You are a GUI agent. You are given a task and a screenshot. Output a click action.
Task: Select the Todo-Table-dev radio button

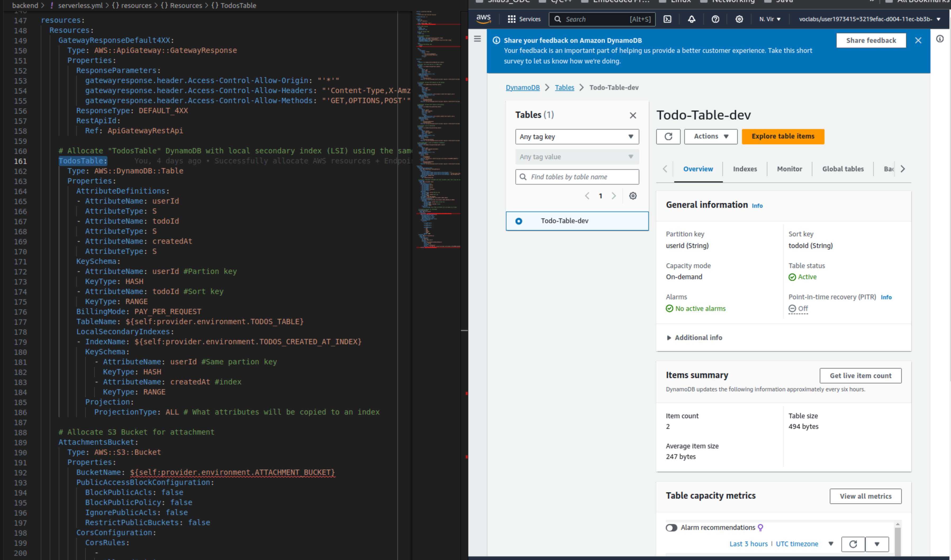click(519, 221)
